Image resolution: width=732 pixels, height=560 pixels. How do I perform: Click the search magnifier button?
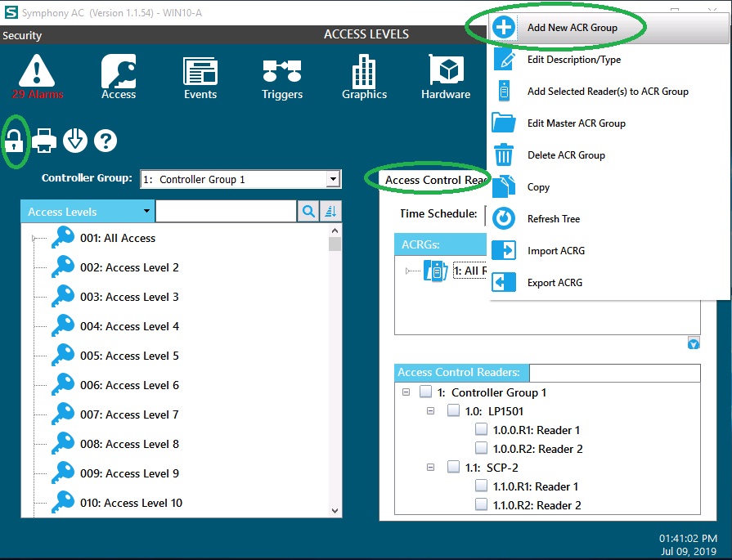(308, 212)
